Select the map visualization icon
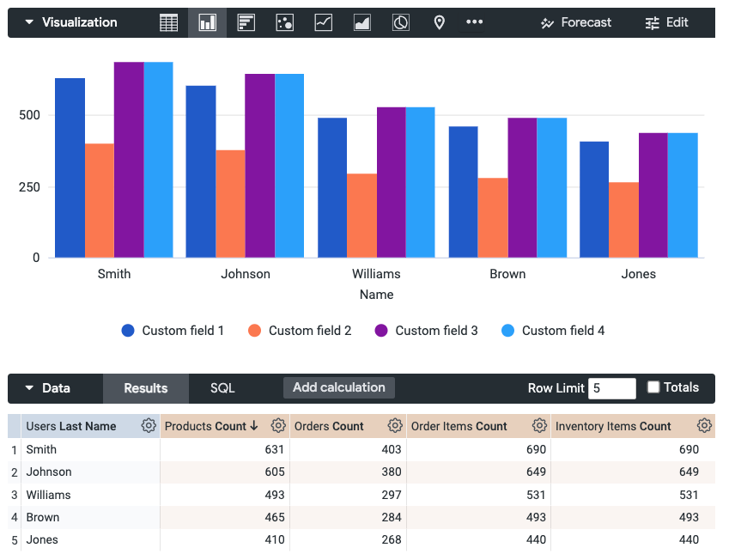This screenshot has width=735, height=560. (x=440, y=22)
